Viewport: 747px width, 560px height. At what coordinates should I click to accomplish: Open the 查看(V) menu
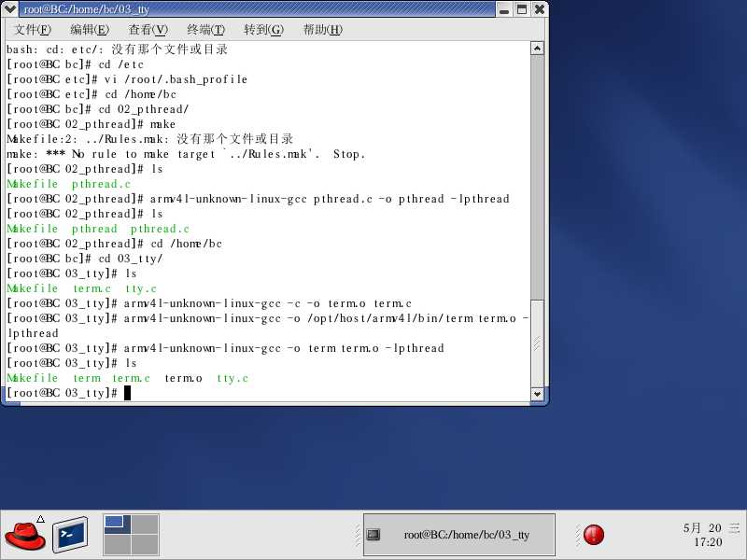[148, 30]
